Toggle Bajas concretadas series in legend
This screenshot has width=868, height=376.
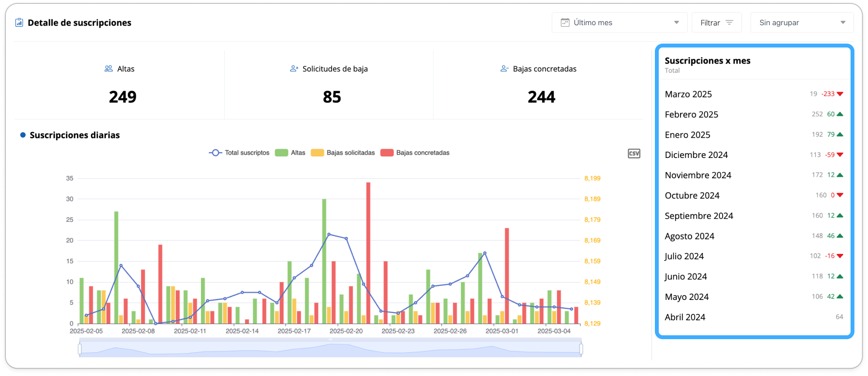pos(415,153)
